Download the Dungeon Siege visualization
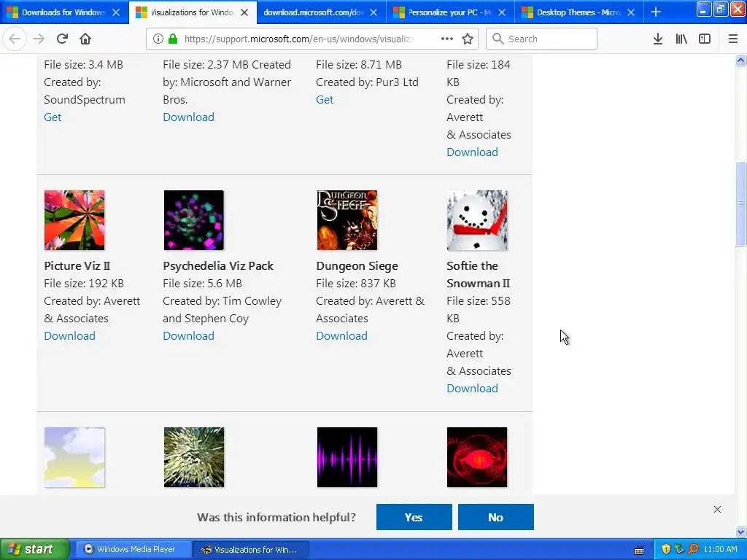The height and width of the screenshot is (560, 747). tap(341, 335)
